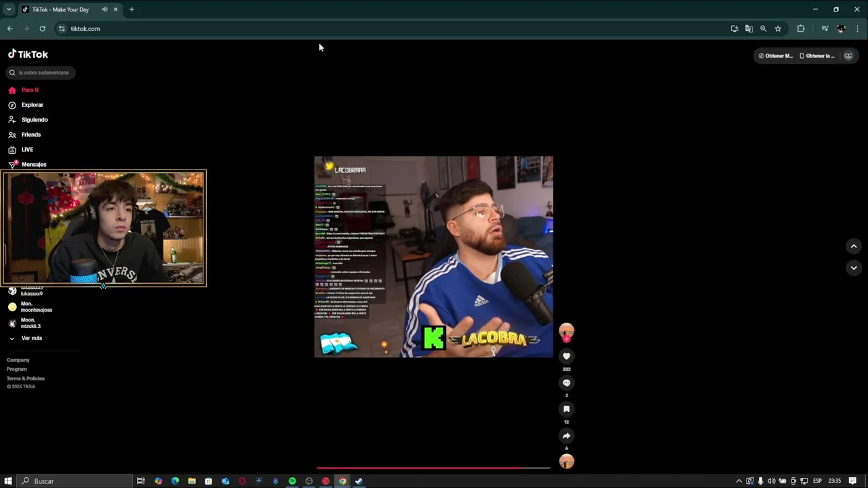This screenshot has height=488, width=868.
Task: Open Task View on the taskbar
Action: (140, 481)
